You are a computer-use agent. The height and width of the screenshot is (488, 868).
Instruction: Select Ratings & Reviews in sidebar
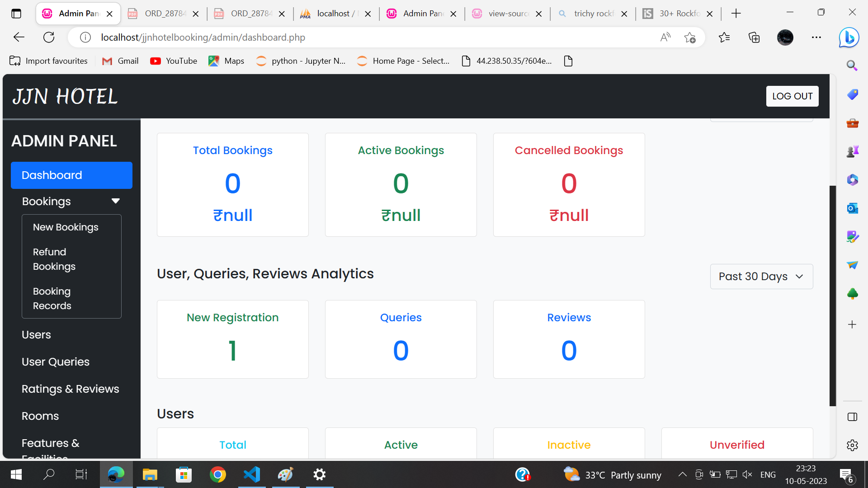pyautogui.click(x=71, y=389)
